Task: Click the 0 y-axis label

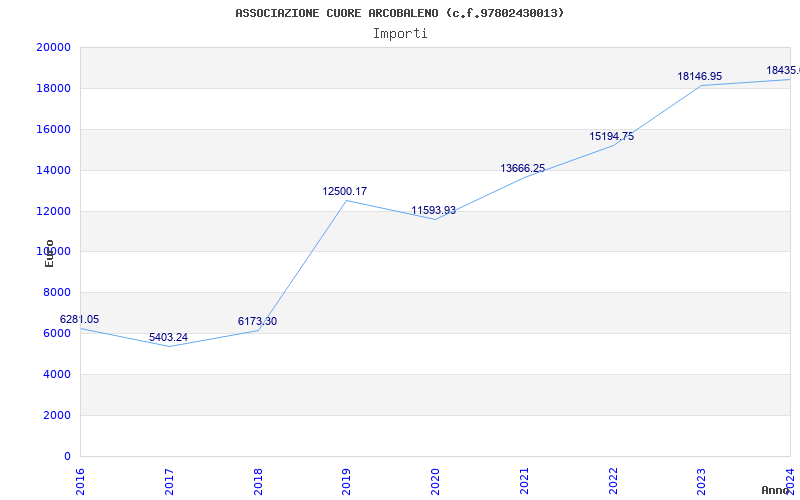Action: coord(67,456)
